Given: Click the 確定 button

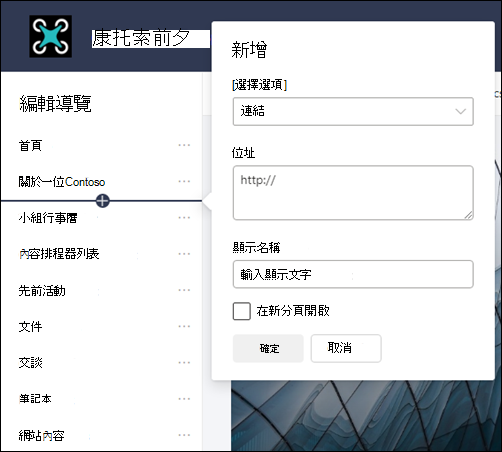Looking at the screenshot, I should (x=268, y=348).
